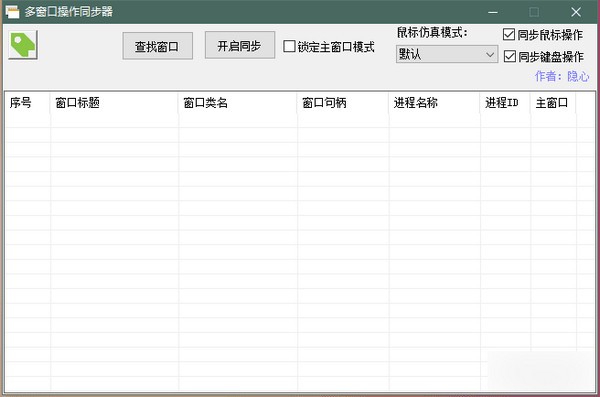Image resolution: width=600 pixels, height=397 pixels.
Task: Uncheck 同步鼠标操作 option
Action: (509, 34)
